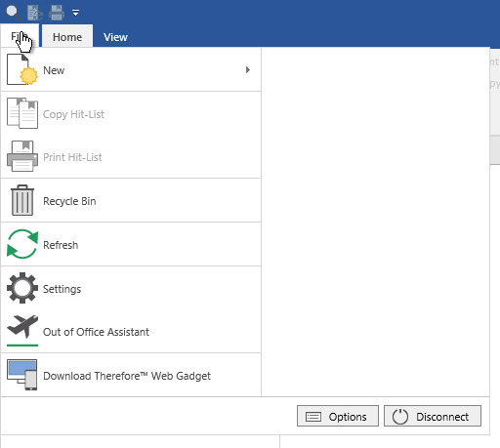Click the Disconnect button
The width and height of the screenshot is (500, 448).
pos(433,416)
